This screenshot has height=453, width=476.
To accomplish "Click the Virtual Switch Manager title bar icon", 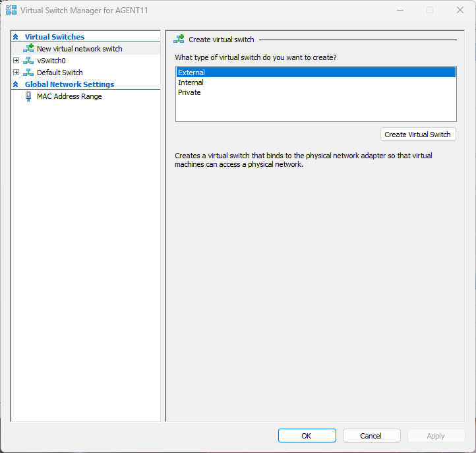I will pyautogui.click(x=11, y=11).
